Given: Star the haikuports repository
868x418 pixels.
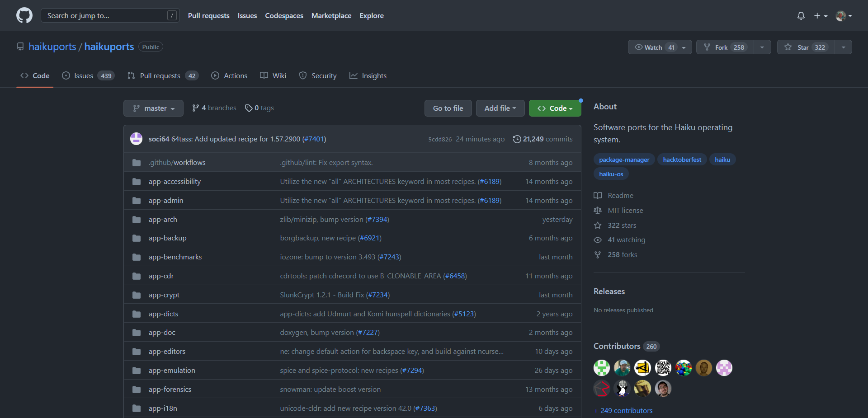Looking at the screenshot, I should click(806, 47).
